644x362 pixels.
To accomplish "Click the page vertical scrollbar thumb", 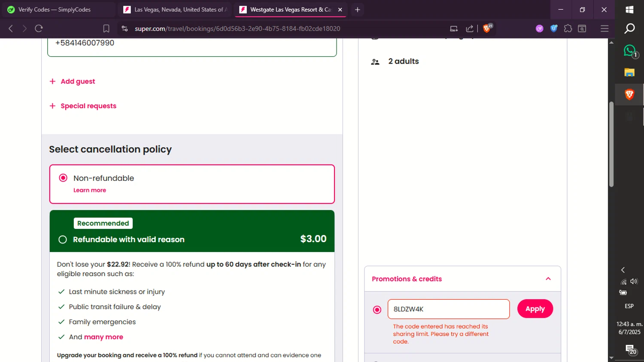I will pyautogui.click(x=611, y=144).
